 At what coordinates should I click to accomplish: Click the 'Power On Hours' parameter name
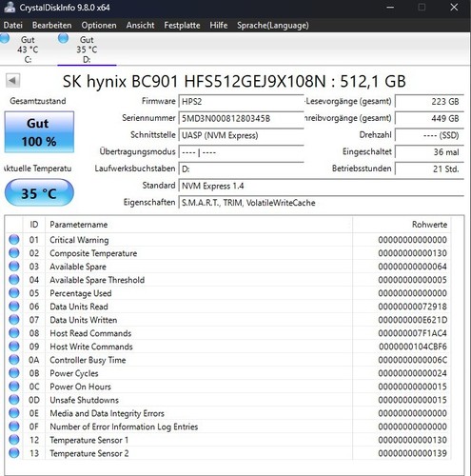coord(80,387)
